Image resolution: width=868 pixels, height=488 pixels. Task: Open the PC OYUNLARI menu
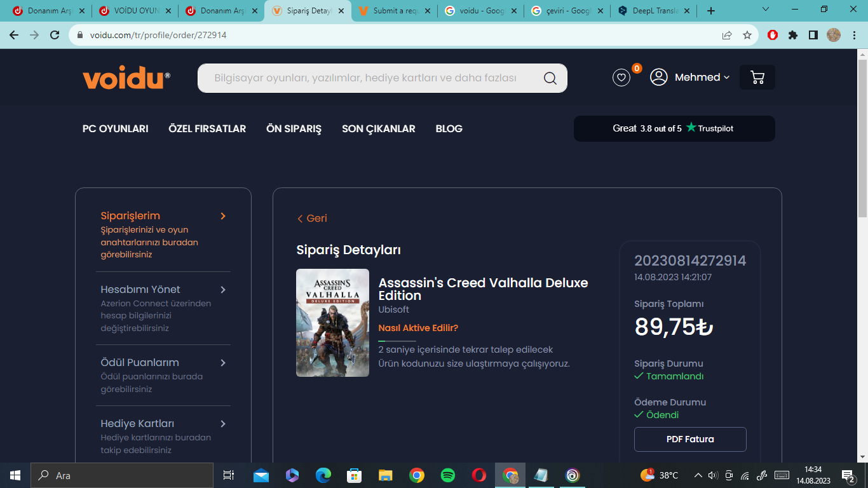click(116, 128)
